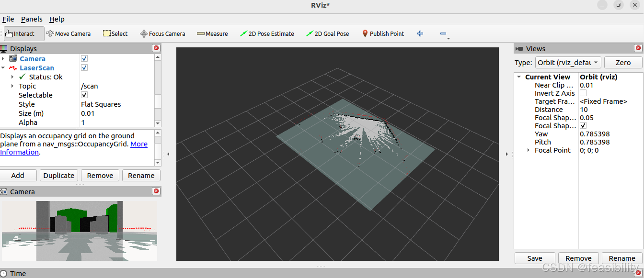Collapse the LaserScan tree item

(3, 68)
